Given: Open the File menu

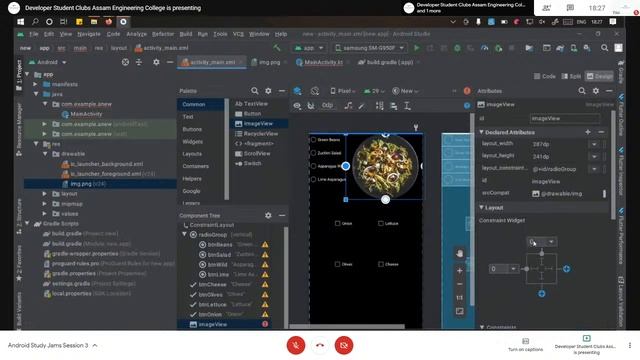Looking at the screenshot, I should tap(33, 34).
